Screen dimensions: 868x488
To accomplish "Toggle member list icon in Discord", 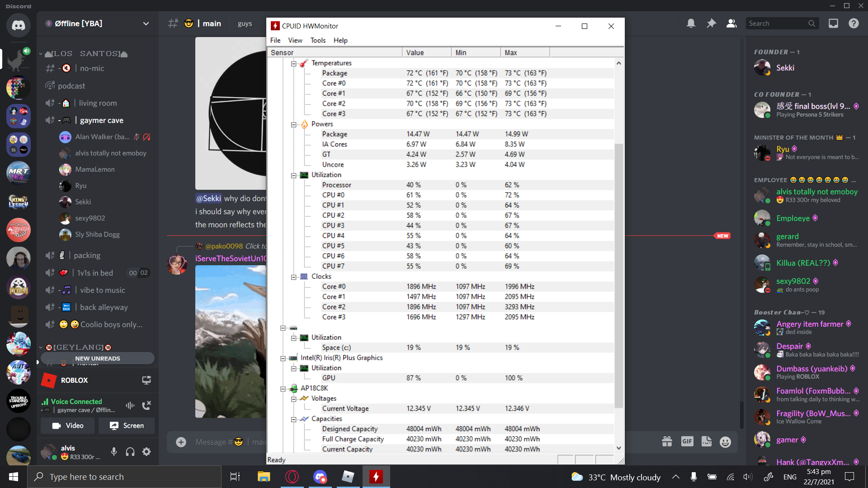I will click(x=731, y=23).
